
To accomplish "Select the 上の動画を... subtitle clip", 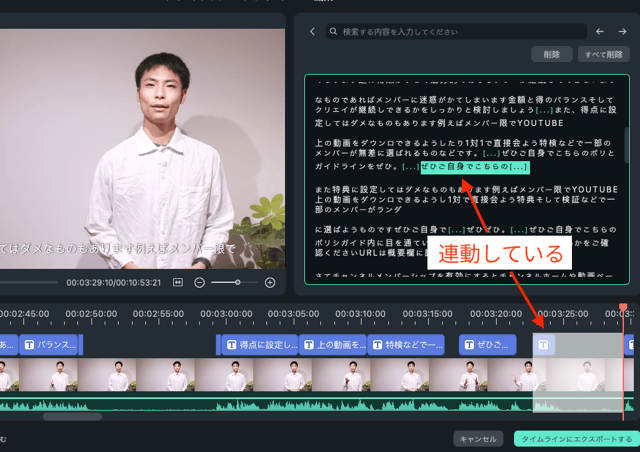I will click(333, 345).
